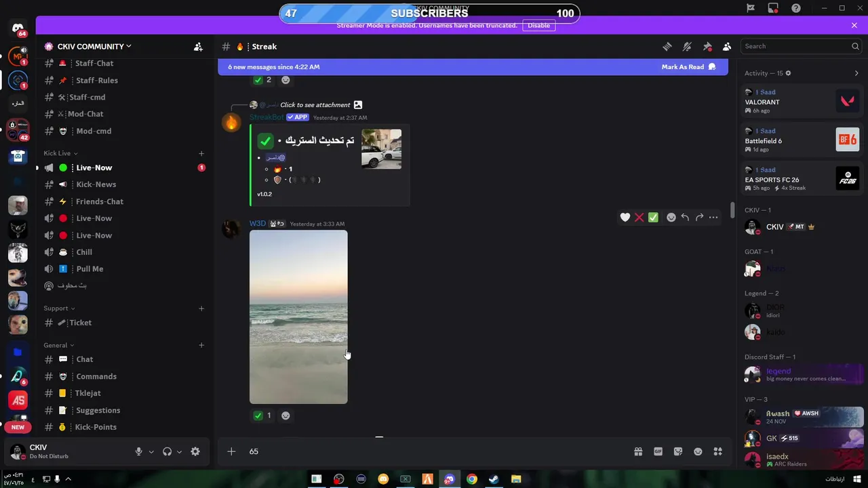868x488 pixels.
Task: Open add reaction smiley in hover toolbar
Action: pyautogui.click(x=671, y=218)
